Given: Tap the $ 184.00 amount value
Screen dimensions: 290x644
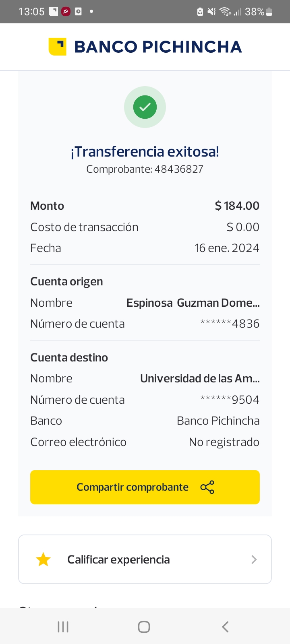Looking at the screenshot, I should coord(237,206).
